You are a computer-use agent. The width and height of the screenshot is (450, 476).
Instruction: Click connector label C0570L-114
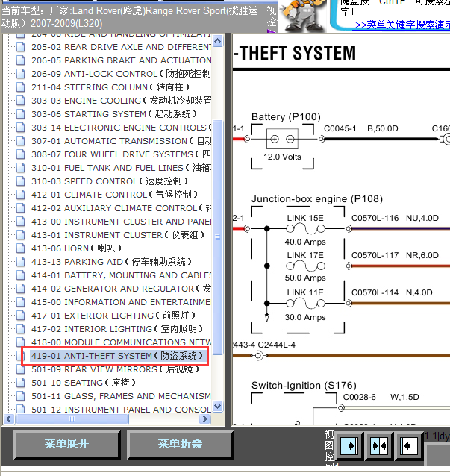coord(375,292)
